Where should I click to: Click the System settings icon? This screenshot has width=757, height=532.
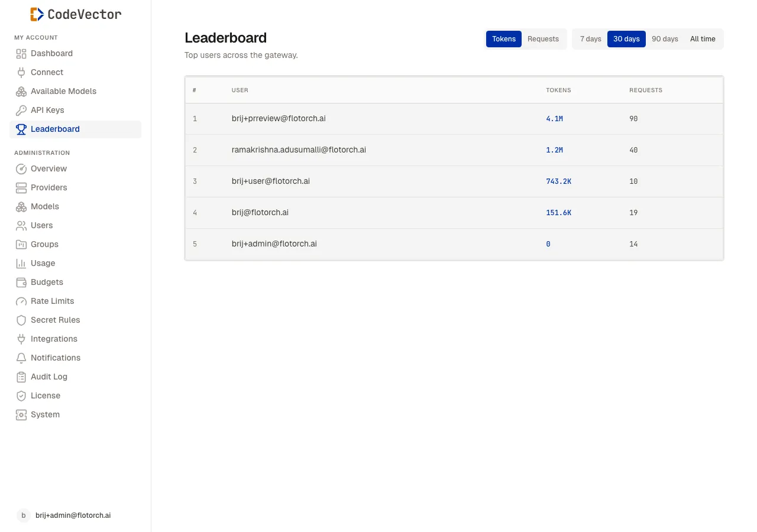coord(21,414)
